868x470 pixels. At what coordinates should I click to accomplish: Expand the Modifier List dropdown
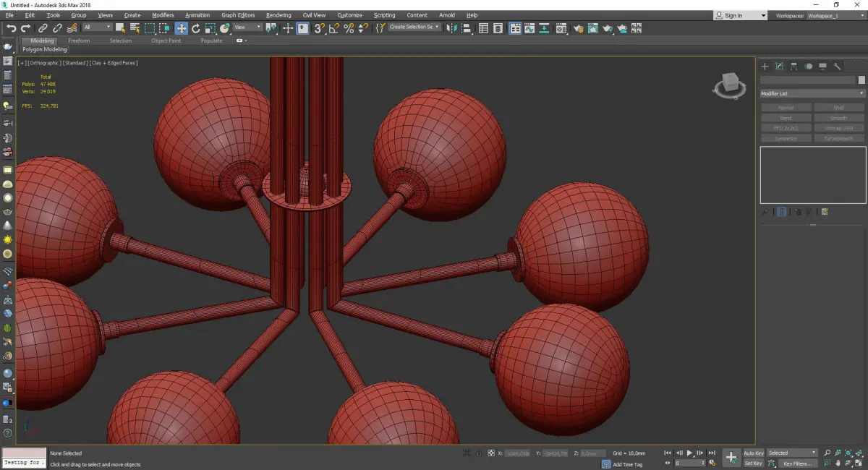pyautogui.click(x=812, y=93)
